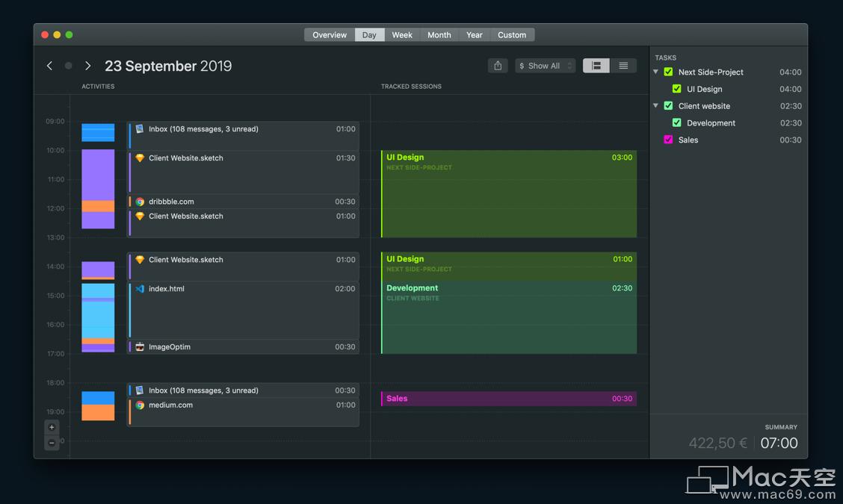
Task: Select Inbox activity at 09:00
Action: pyautogui.click(x=243, y=136)
